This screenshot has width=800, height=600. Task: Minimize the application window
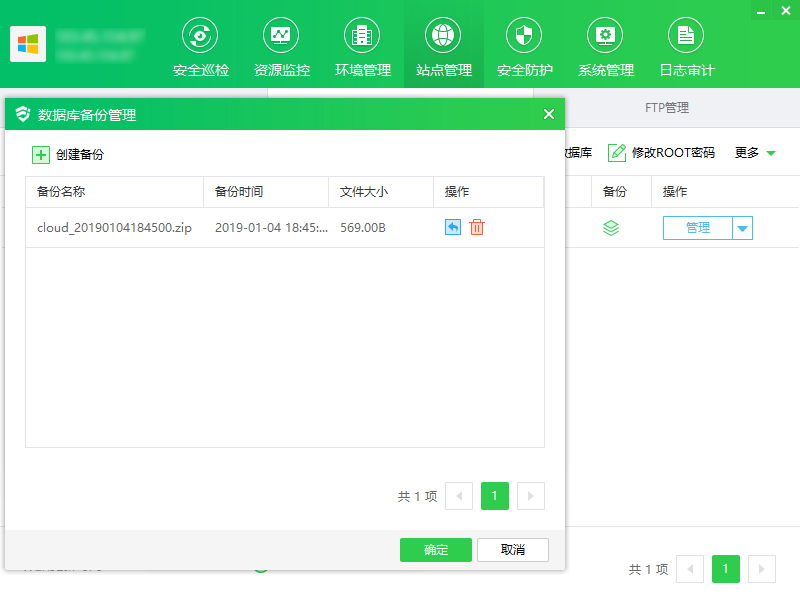(761, 11)
